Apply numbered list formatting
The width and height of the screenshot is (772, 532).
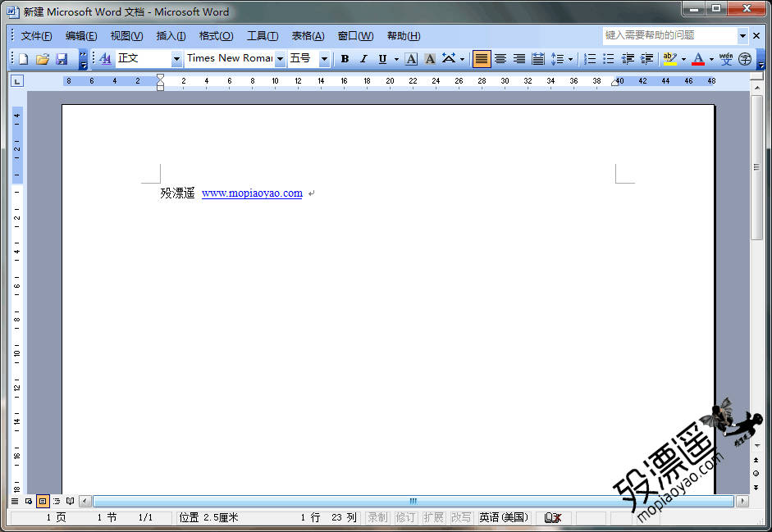589,59
